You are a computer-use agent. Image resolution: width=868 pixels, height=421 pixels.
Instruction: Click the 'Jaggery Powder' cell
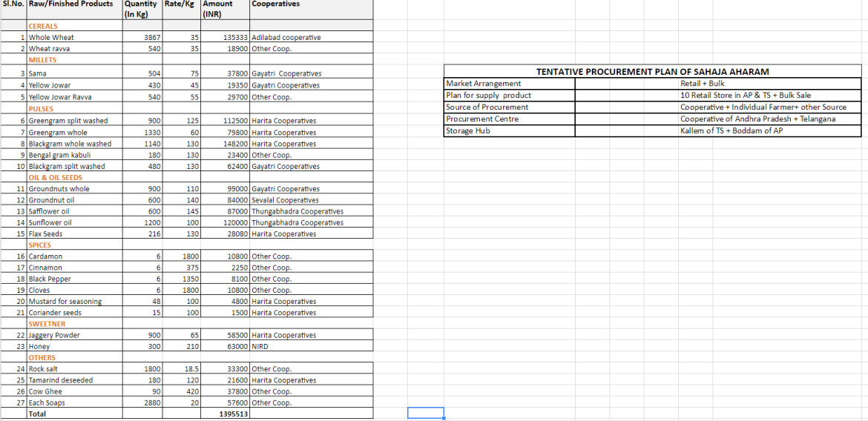[x=74, y=335]
